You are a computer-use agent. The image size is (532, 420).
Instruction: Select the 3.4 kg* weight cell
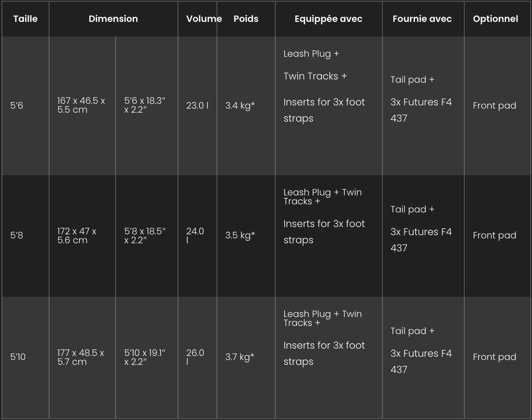240,106
